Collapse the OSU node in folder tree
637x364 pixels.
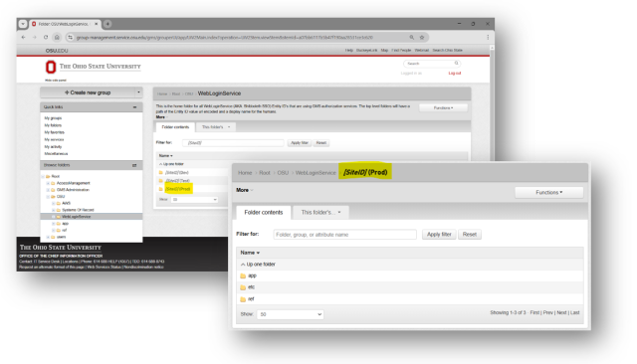point(48,197)
